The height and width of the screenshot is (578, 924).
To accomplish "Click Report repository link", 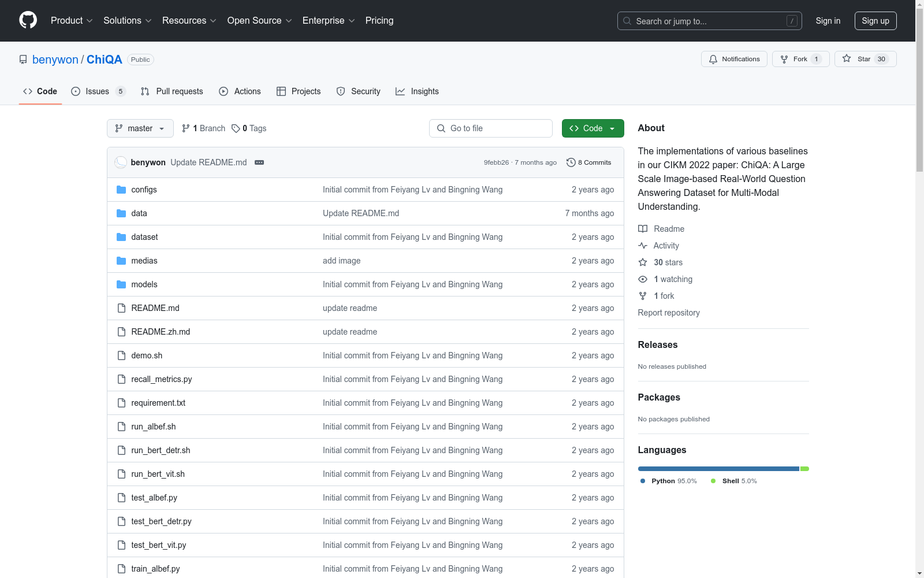I will [669, 313].
